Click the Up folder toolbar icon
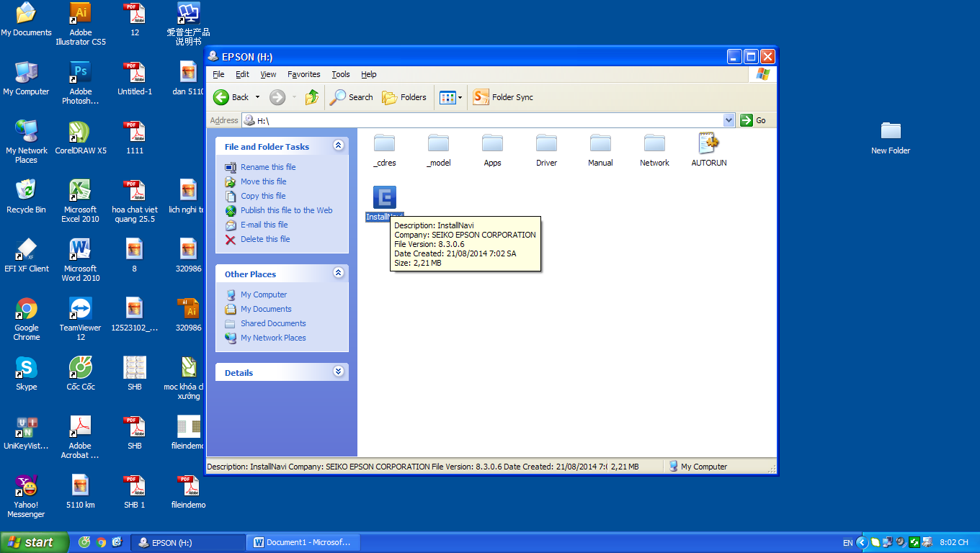The width and height of the screenshot is (980, 553). (311, 97)
